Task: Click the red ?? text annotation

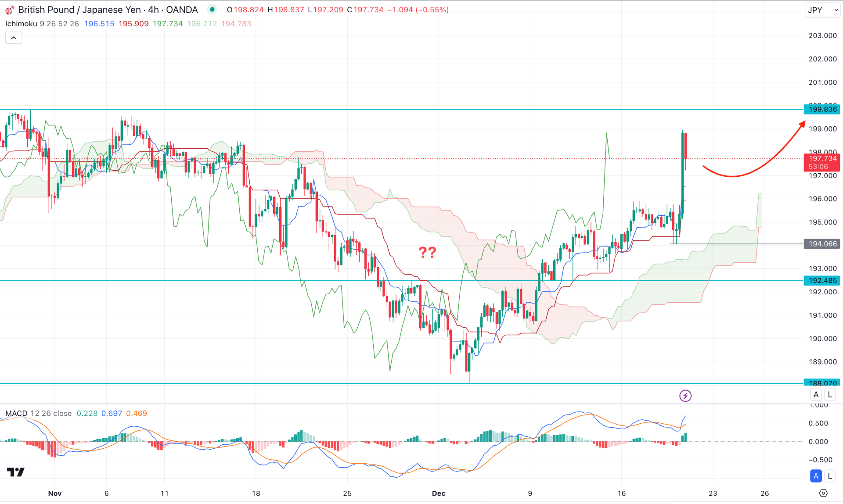Action: tap(427, 252)
